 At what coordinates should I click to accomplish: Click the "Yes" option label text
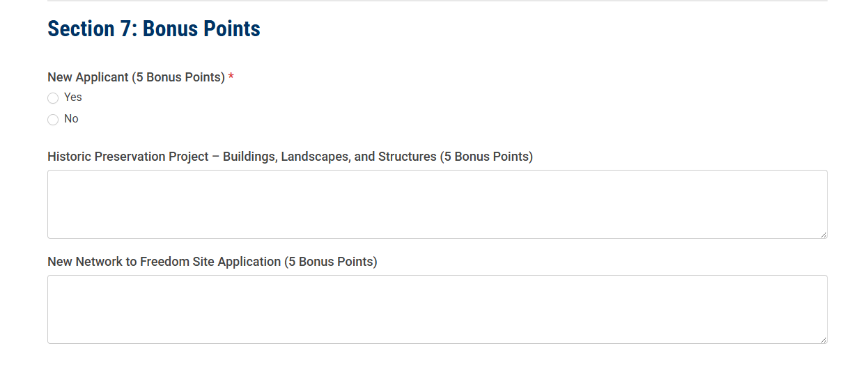pyautogui.click(x=73, y=97)
